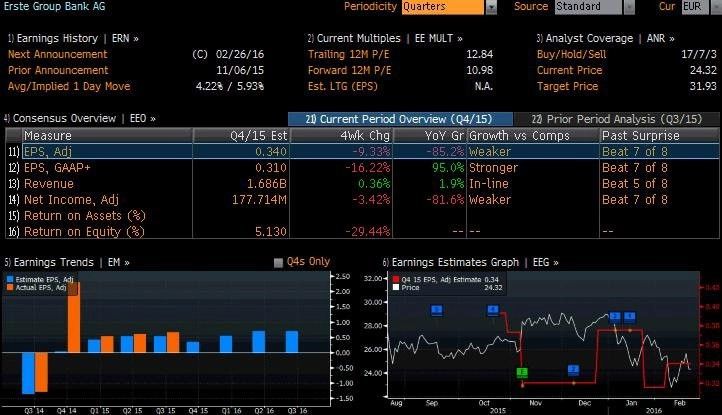
Task: Click the blue Estimate EPS, Adj legend swatch
Action: tap(10, 280)
